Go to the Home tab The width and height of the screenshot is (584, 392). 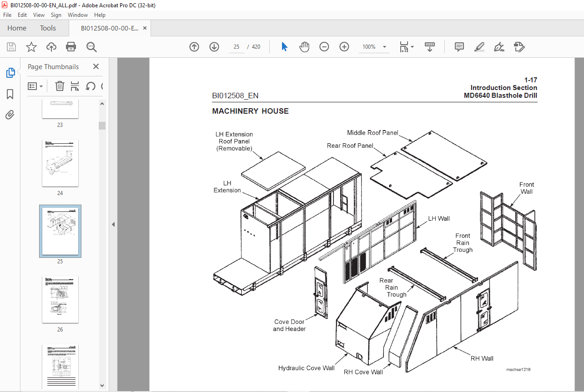point(17,28)
